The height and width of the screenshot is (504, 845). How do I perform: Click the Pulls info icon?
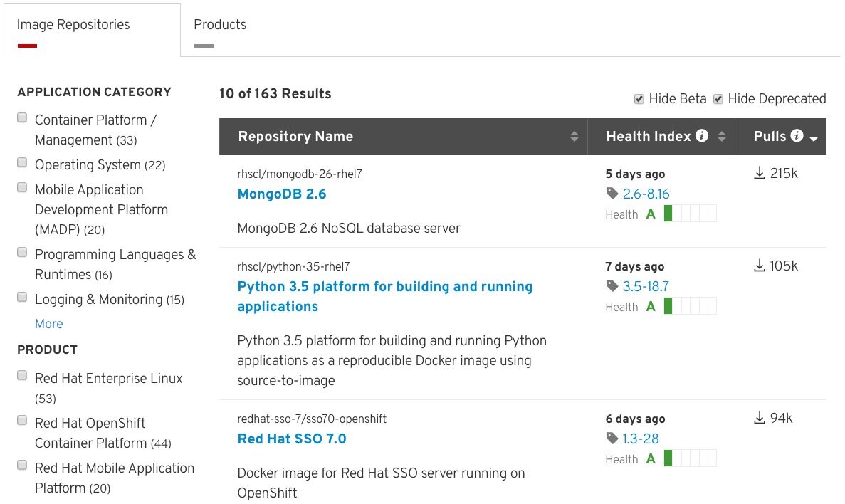(797, 135)
